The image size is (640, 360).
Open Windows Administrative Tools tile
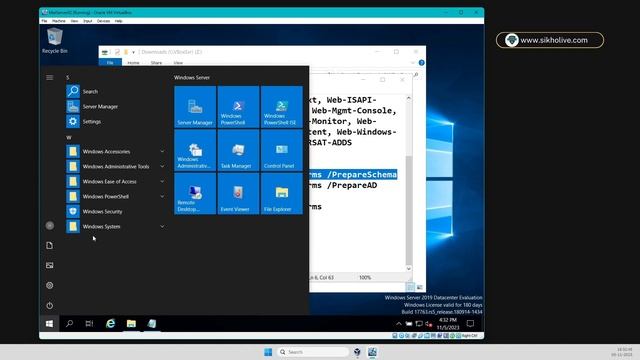(195, 150)
